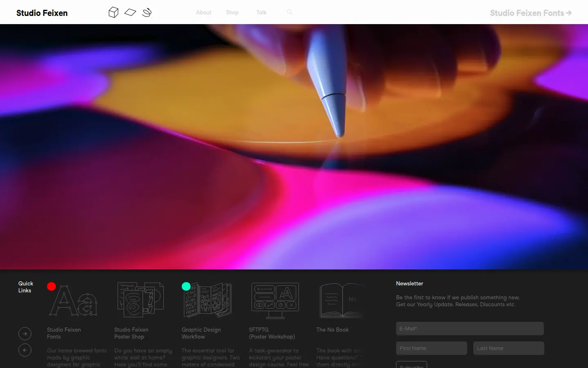Open the SFTPTG monitor illustration icon
The width and height of the screenshot is (588, 368).
(275, 301)
